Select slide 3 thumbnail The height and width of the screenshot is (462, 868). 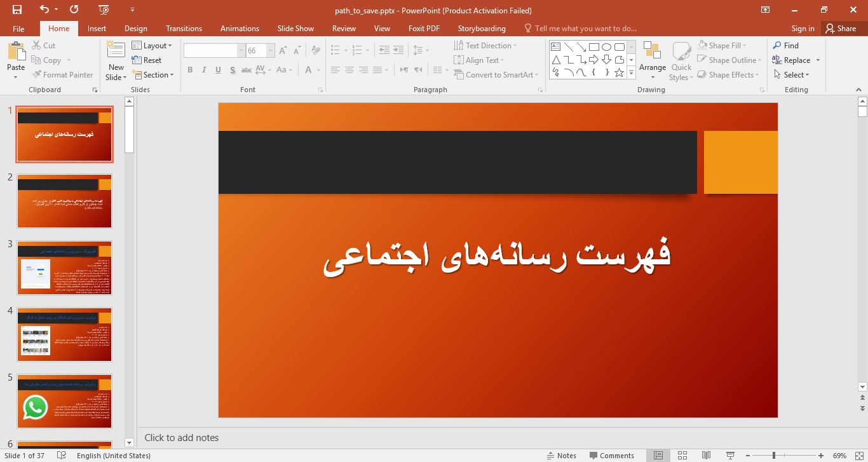coord(65,268)
